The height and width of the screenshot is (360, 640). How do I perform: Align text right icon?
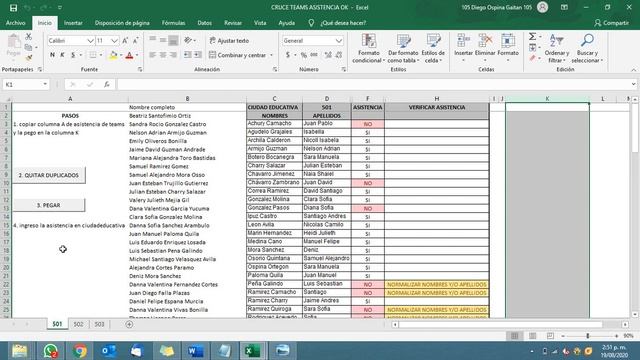pyautogui.click(x=173, y=55)
